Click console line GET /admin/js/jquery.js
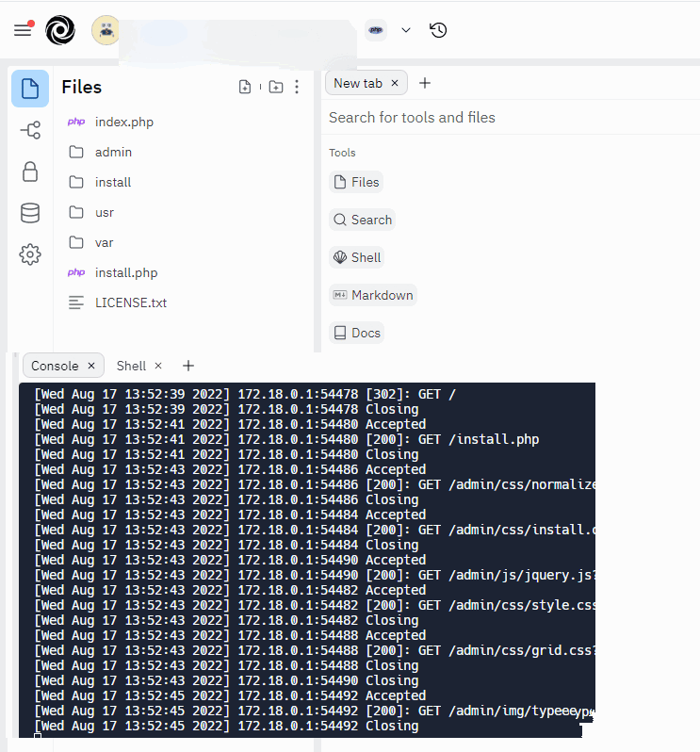The image size is (700, 752). coord(315,575)
